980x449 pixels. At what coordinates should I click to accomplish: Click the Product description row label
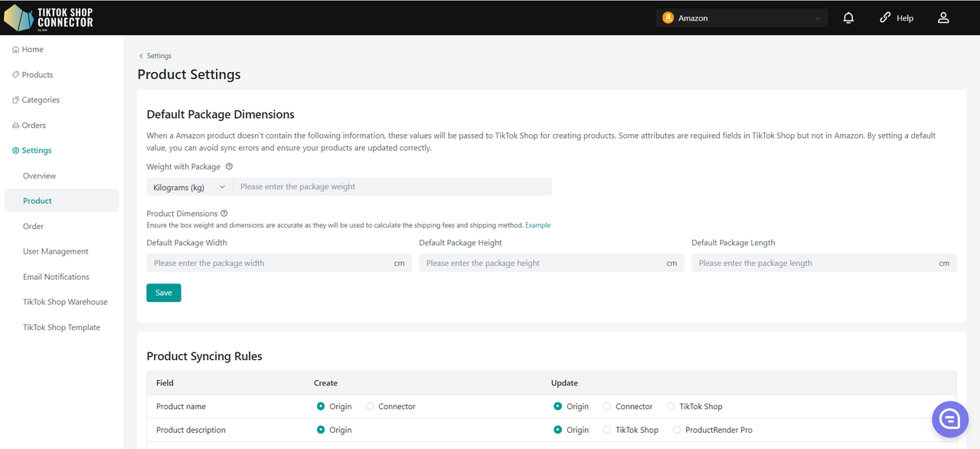tap(191, 430)
